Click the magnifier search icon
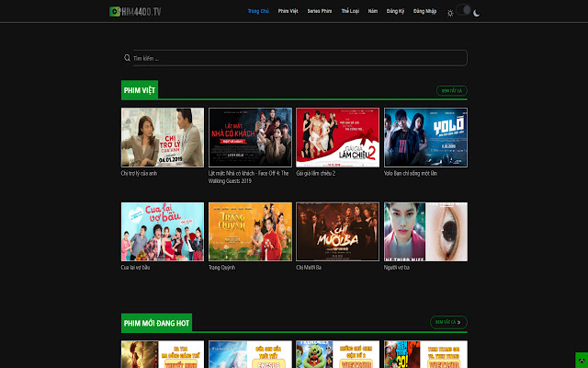The image size is (588, 368). click(x=128, y=58)
